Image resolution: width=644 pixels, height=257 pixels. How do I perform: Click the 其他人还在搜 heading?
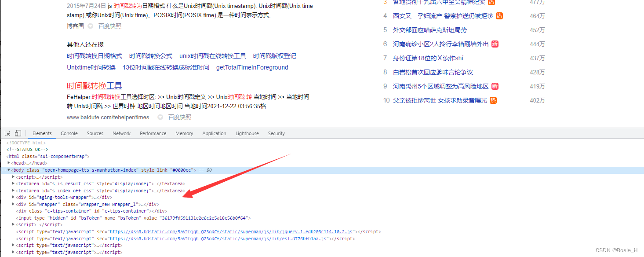pos(85,44)
